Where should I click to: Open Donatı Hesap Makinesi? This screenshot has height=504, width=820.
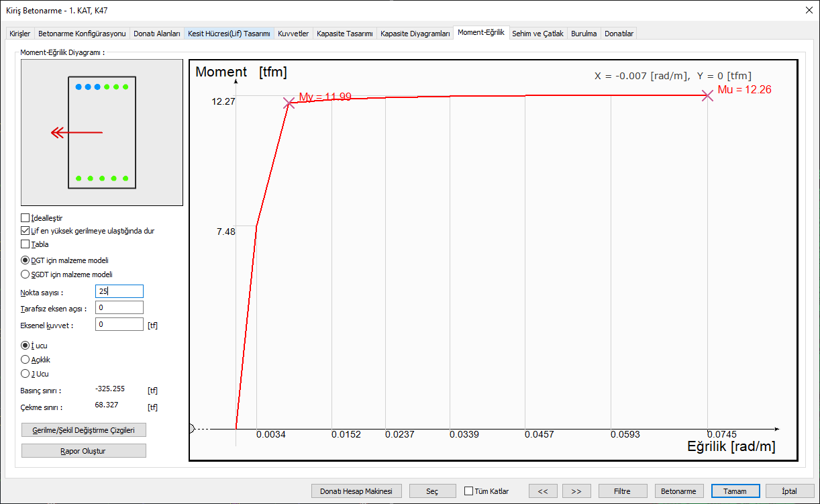pos(356,491)
